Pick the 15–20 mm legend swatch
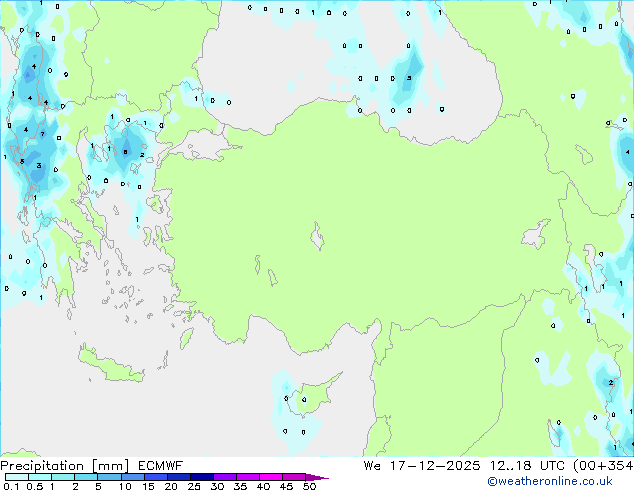This screenshot has height=490, width=634. click(x=156, y=477)
